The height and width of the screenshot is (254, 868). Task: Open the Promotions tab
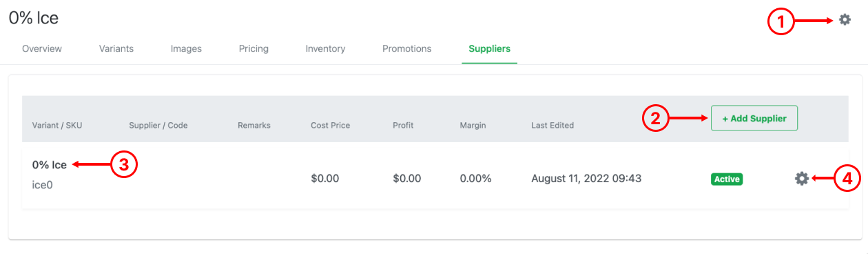(407, 49)
